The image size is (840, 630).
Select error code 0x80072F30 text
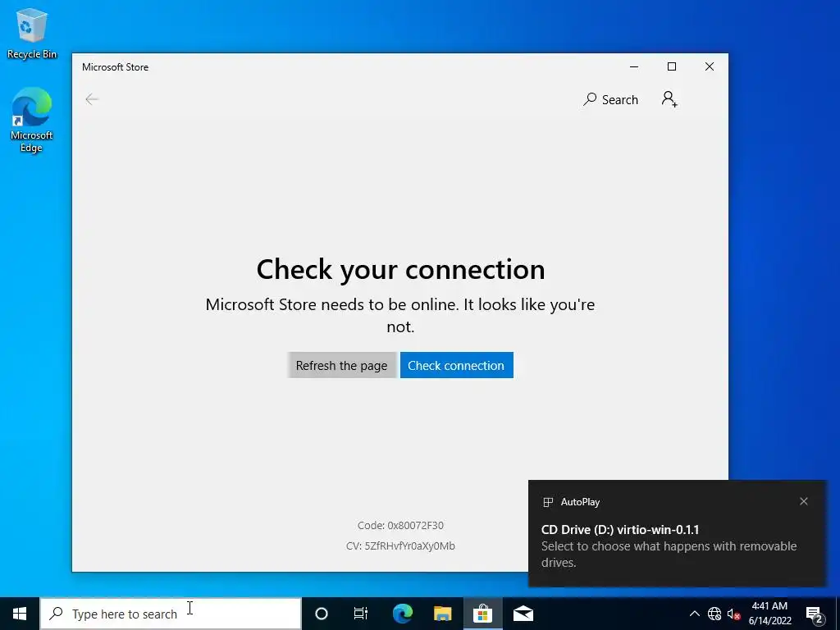point(400,526)
